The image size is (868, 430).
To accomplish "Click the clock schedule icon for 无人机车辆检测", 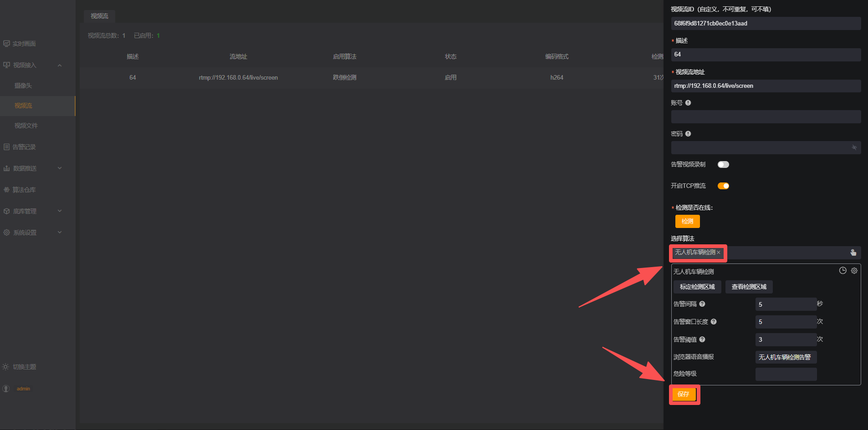I will click(842, 271).
